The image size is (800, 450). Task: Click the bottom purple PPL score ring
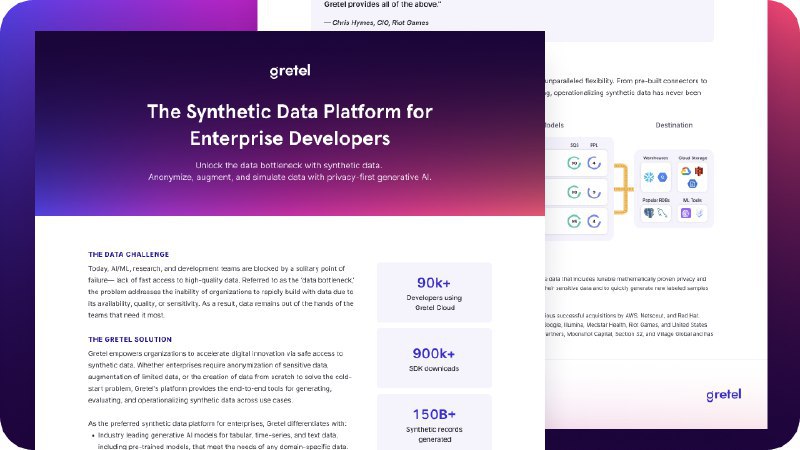[x=594, y=220]
